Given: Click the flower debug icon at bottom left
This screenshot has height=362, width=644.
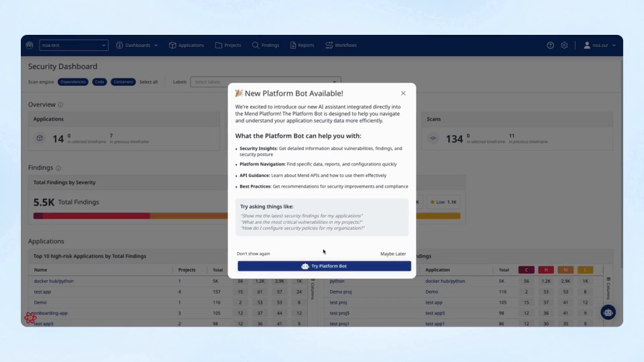Looking at the screenshot, I should tap(30, 317).
